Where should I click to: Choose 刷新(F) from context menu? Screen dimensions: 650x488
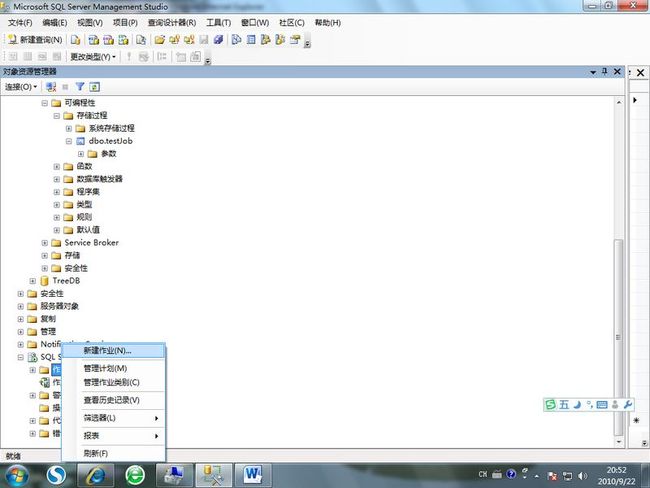(x=113, y=453)
